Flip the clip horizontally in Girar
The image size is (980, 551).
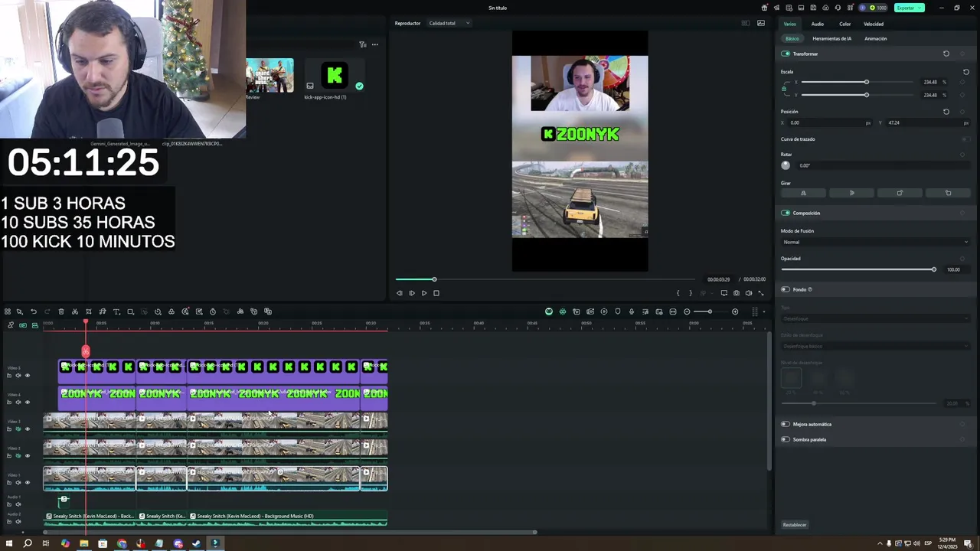[x=803, y=193]
